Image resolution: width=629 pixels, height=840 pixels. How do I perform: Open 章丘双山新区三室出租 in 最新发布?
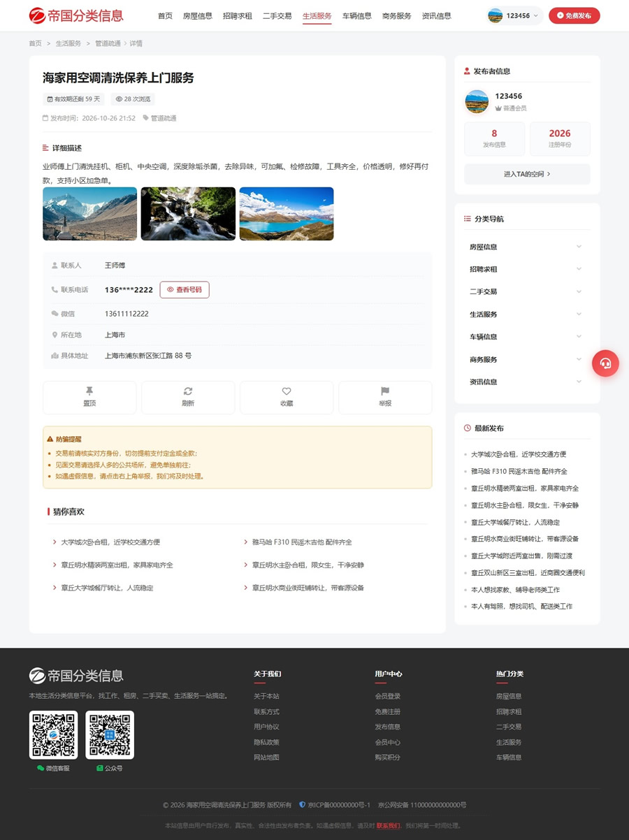click(528, 572)
